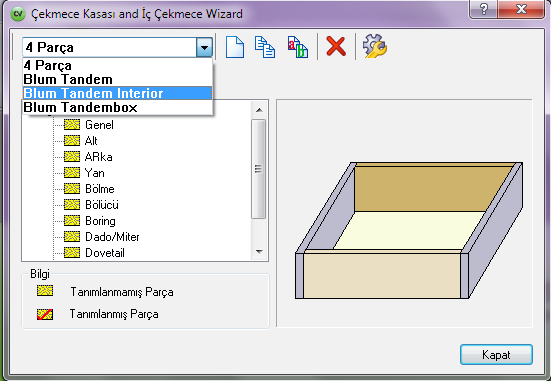
Task: Select the Dado/Miter tree item
Action: pyautogui.click(x=112, y=237)
